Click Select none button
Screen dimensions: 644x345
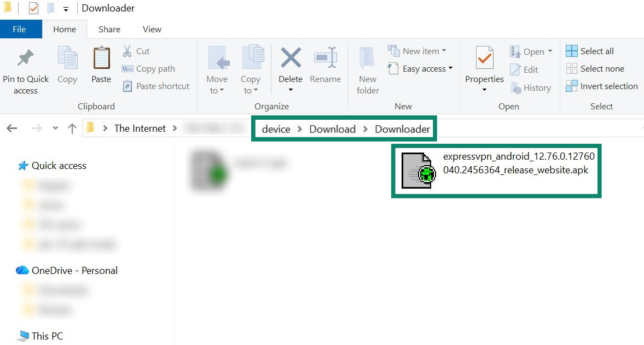tap(595, 68)
